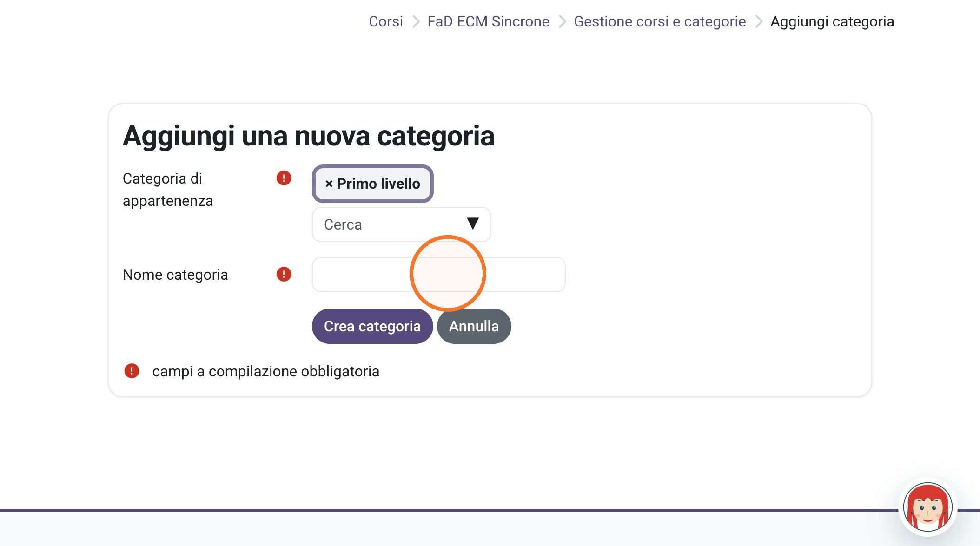Navigate to Gestione corsi e categorie
Viewport: 980px width, 546px height.
pos(660,21)
